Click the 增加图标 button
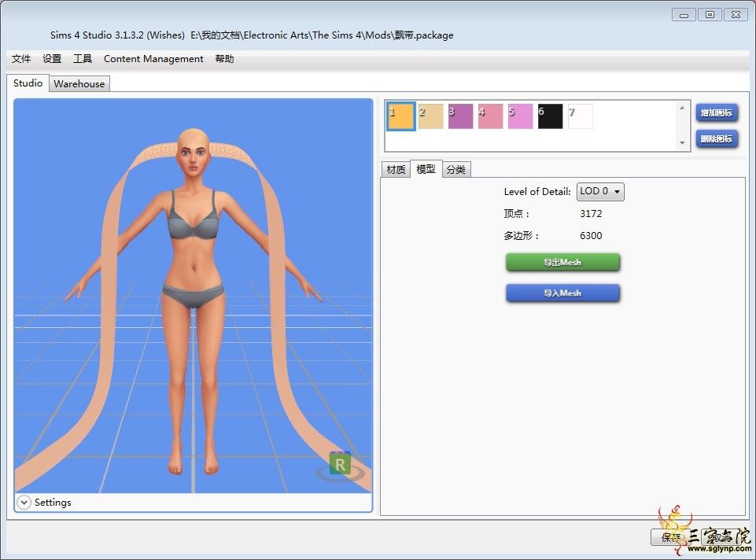 [717, 112]
